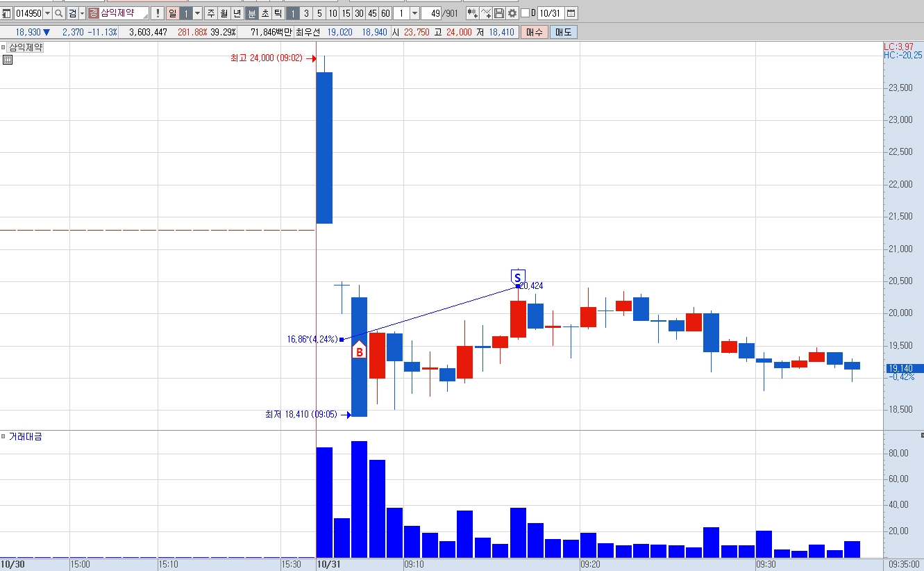Select 분 minute chart mode

pos(251,13)
